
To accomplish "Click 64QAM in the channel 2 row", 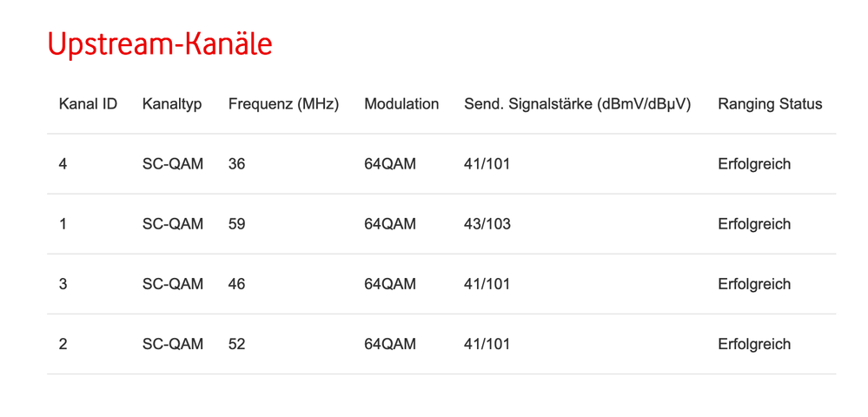I will coord(390,344).
